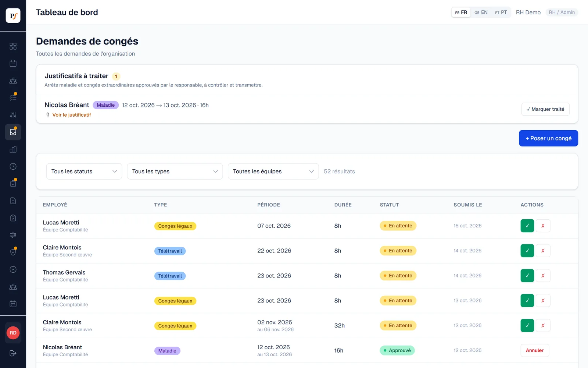Approve Lucas Moretti's 07 oct. 2026 request
Screen dimensions: 588x368
pyautogui.click(x=527, y=226)
